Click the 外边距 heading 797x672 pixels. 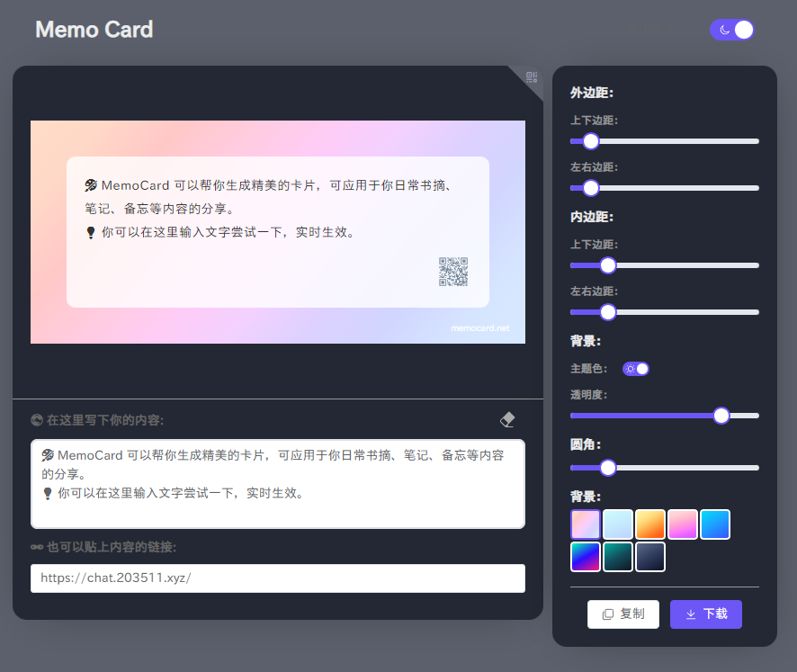[592, 93]
